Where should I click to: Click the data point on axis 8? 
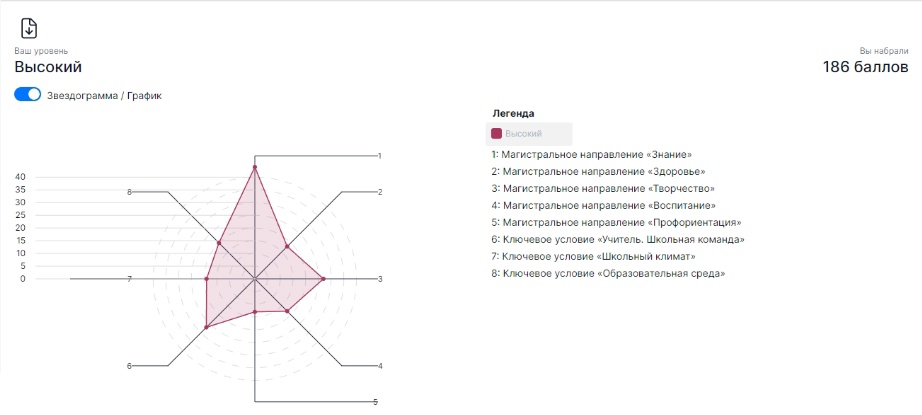(x=219, y=243)
